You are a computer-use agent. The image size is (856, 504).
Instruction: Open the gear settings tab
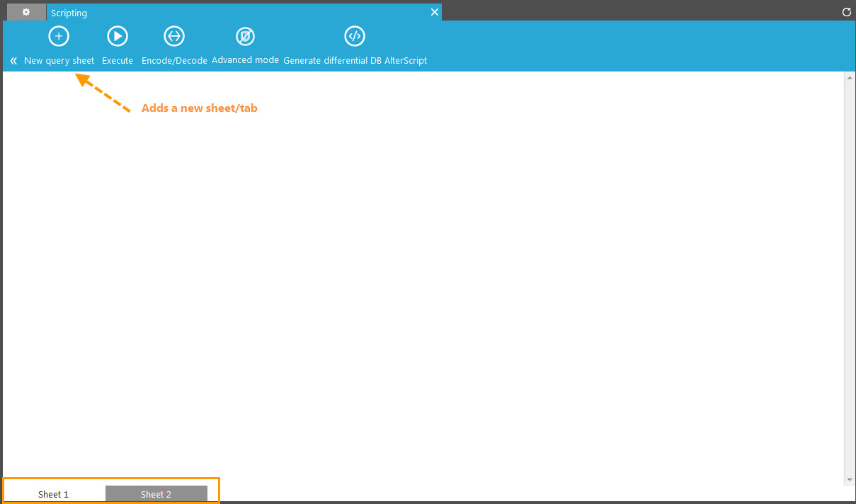tap(26, 12)
